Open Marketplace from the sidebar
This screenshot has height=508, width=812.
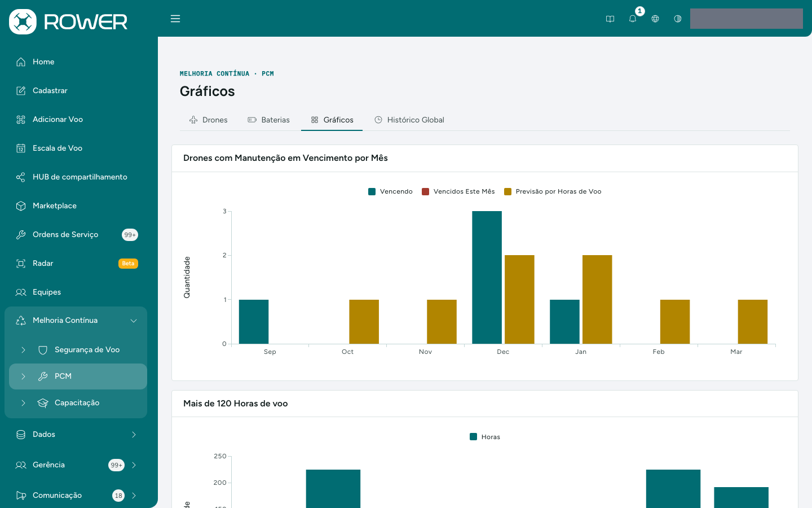click(55, 206)
